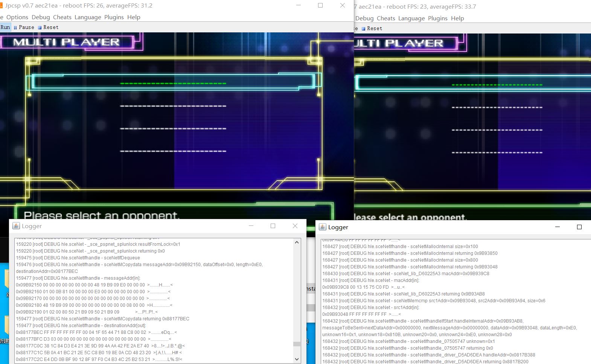Viewport: 591px width, 364px height.
Task: Click Java icon in left Logger title bar
Action: click(x=16, y=226)
